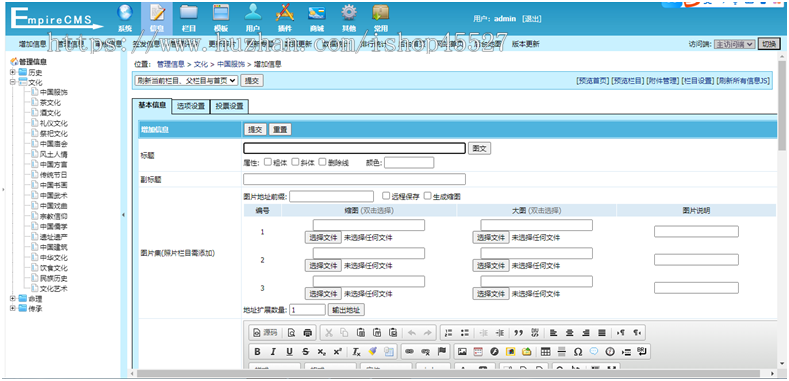Click the Italic icon in editor

pyautogui.click(x=273, y=352)
